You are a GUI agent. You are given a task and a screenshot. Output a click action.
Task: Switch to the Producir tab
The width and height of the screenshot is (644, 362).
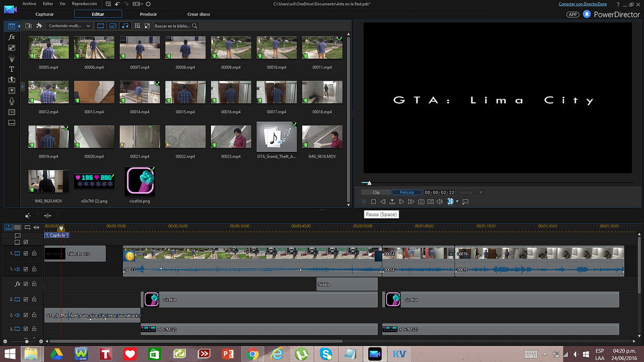pyautogui.click(x=148, y=14)
